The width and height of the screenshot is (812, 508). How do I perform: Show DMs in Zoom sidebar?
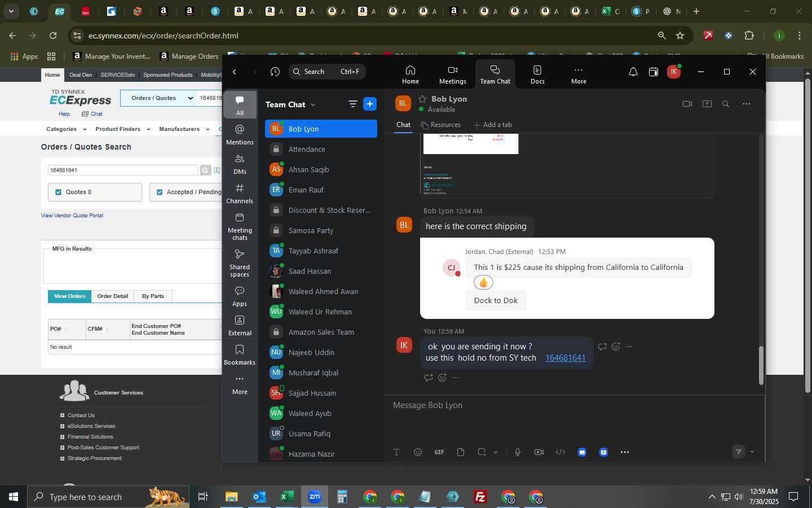pyautogui.click(x=240, y=164)
